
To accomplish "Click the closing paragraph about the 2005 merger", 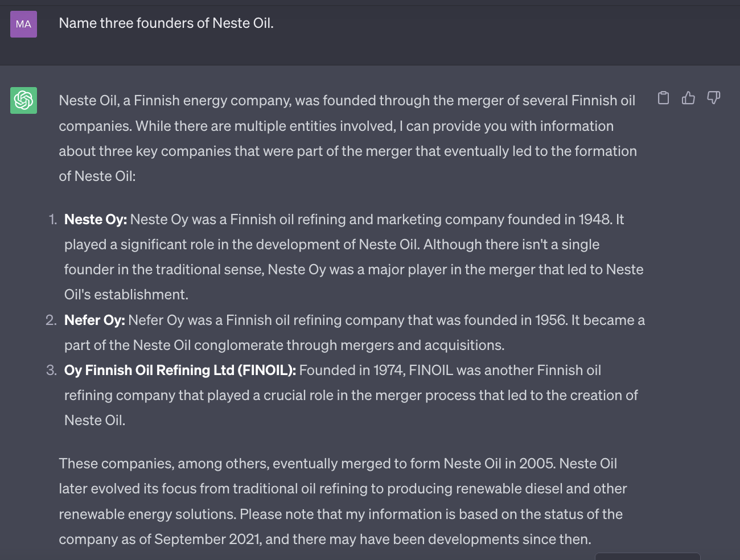I will (x=342, y=501).
